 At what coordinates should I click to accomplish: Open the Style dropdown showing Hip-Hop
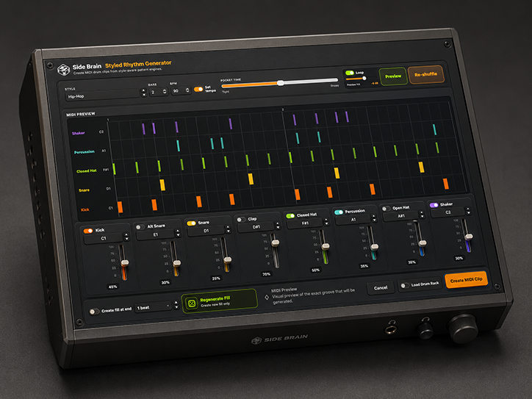tap(102, 96)
